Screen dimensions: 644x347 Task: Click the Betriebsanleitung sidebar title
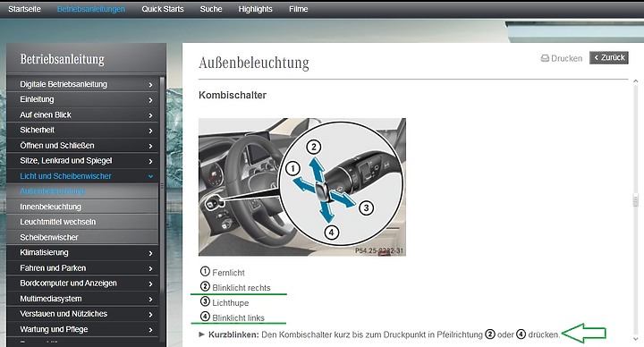[62, 59]
